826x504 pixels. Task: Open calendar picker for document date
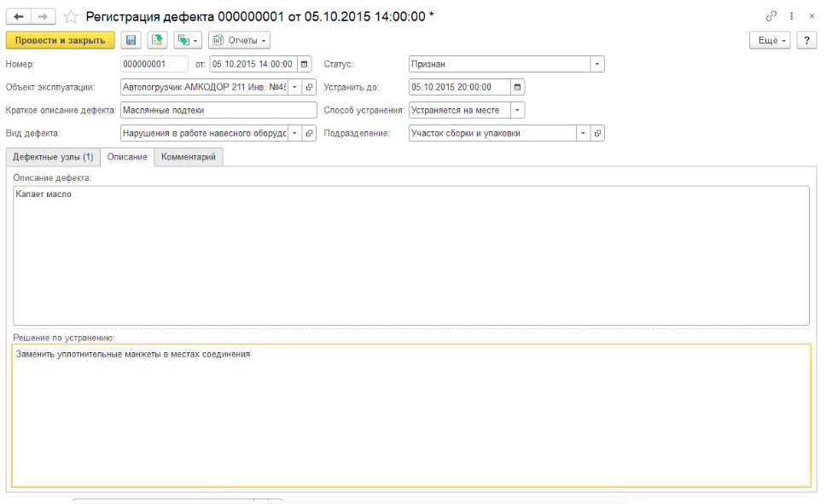304,64
